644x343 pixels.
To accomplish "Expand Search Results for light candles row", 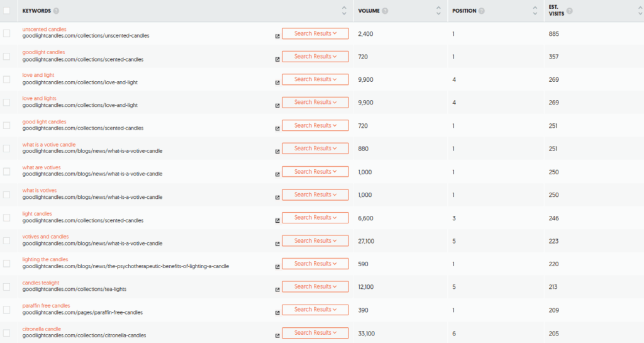I will coord(316,217).
